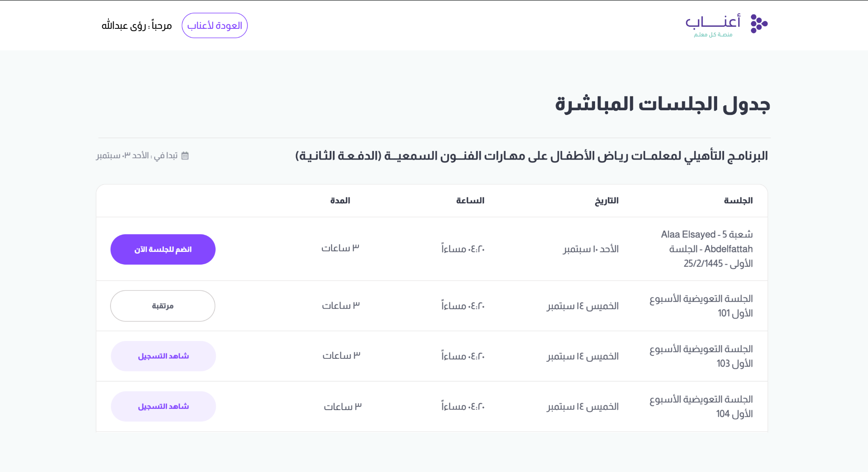Watch recording for session 104
This screenshot has width=868, height=472.
pyautogui.click(x=163, y=406)
